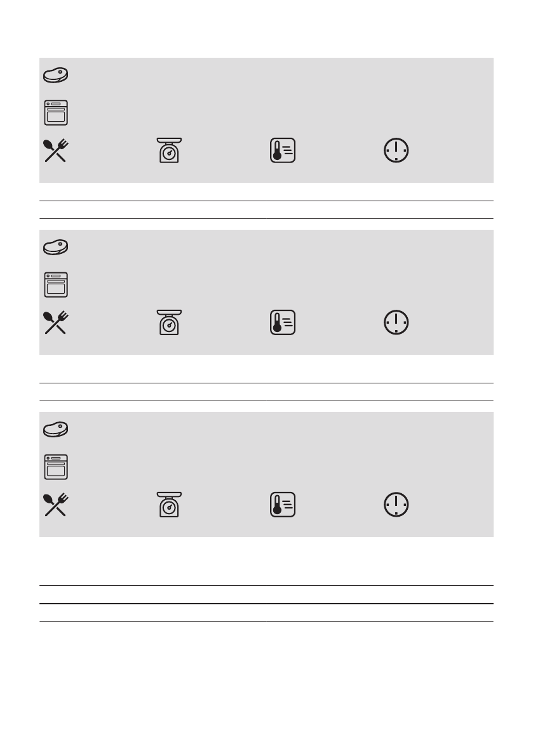Click the oven icon in third panel
This screenshot has width=533, height=756.
pyautogui.click(x=56, y=467)
